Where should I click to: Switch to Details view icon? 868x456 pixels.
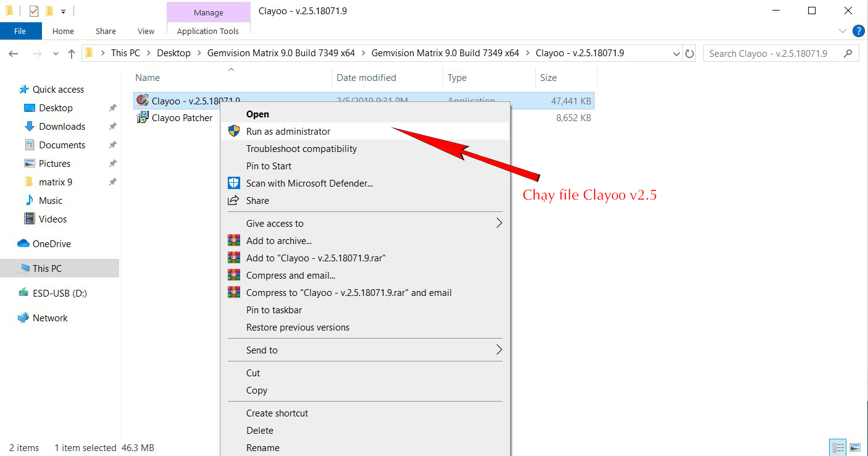pos(838,447)
